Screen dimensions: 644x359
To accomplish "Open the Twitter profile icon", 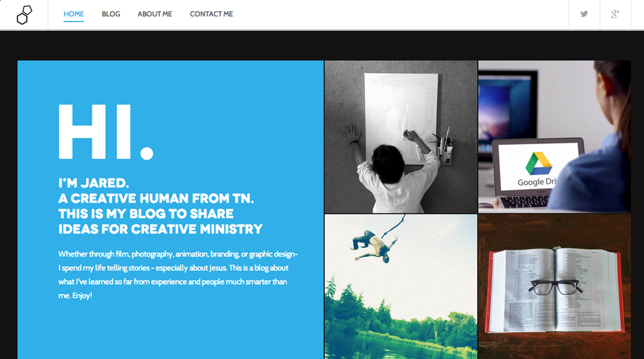I will pos(584,14).
